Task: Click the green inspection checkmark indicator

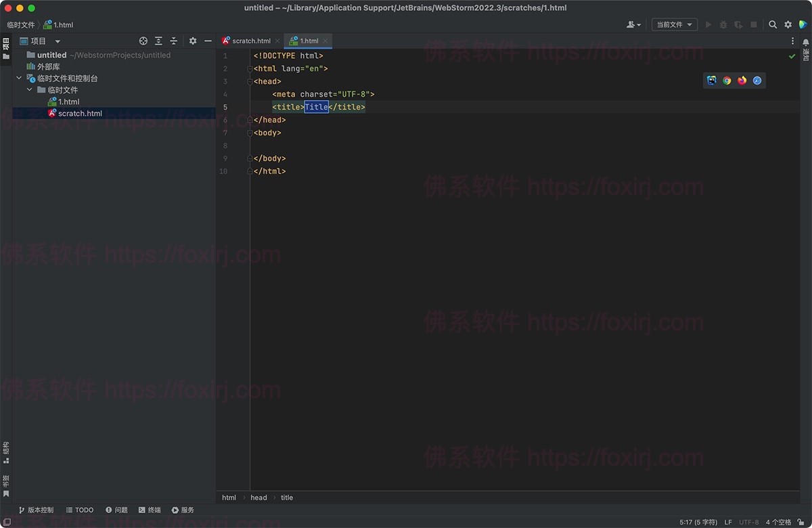Action: click(792, 56)
